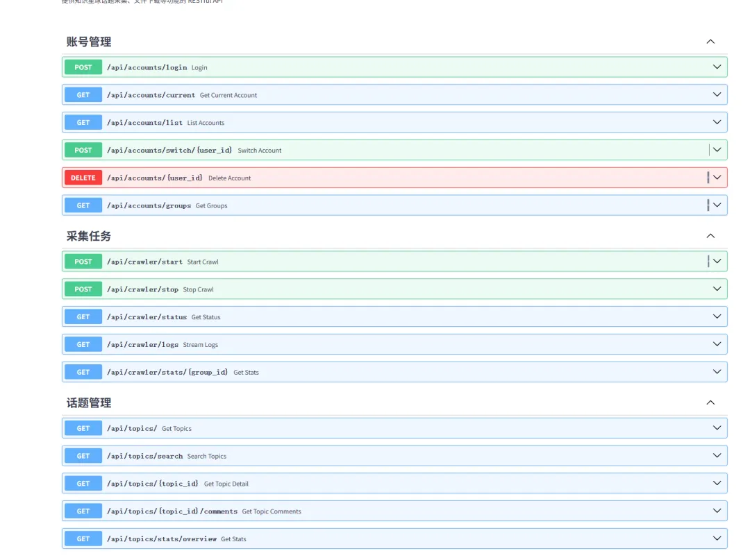The image size is (750, 560).
Task: Expand the Stop Crawl row chevron
Action: pos(717,289)
